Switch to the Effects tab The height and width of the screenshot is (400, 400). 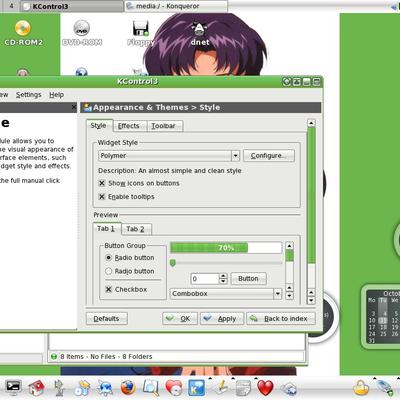(129, 126)
